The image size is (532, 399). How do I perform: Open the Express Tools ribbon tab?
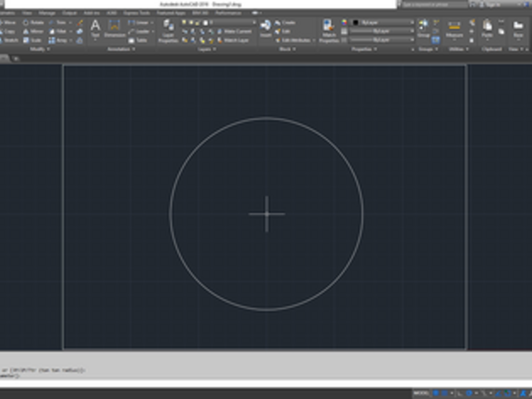tap(137, 13)
